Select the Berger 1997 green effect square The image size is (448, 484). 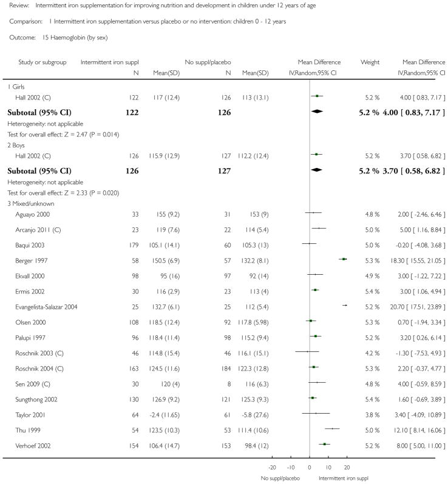click(344, 259)
